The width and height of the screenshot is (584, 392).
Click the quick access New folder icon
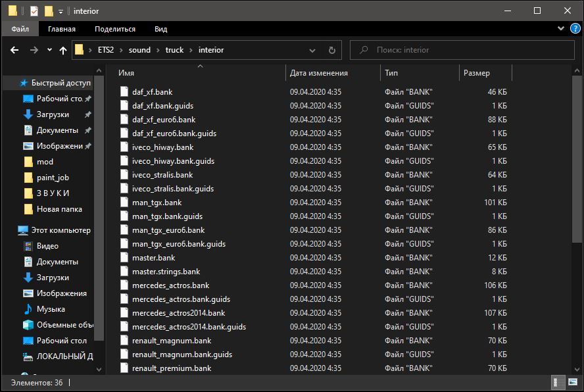(49, 11)
